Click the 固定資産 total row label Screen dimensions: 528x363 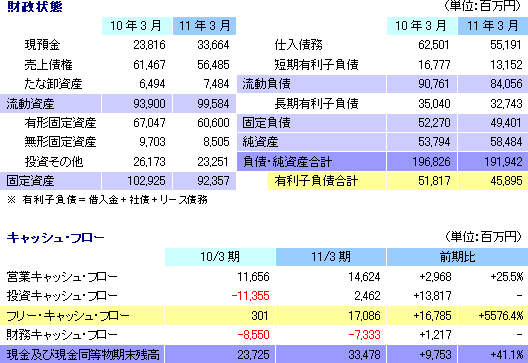tap(30, 181)
